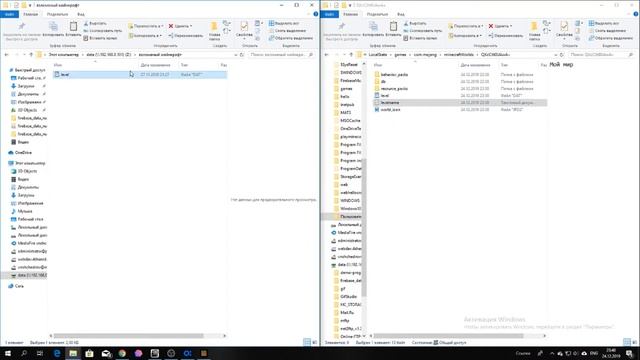The width and height of the screenshot is (640, 360).
Task: Click the search field in left window
Action: [281, 55]
